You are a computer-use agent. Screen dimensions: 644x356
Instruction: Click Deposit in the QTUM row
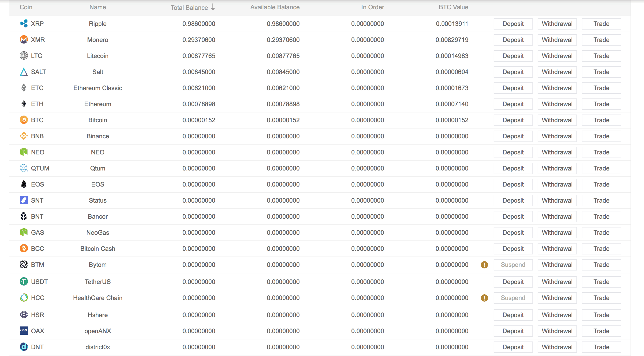[513, 168]
